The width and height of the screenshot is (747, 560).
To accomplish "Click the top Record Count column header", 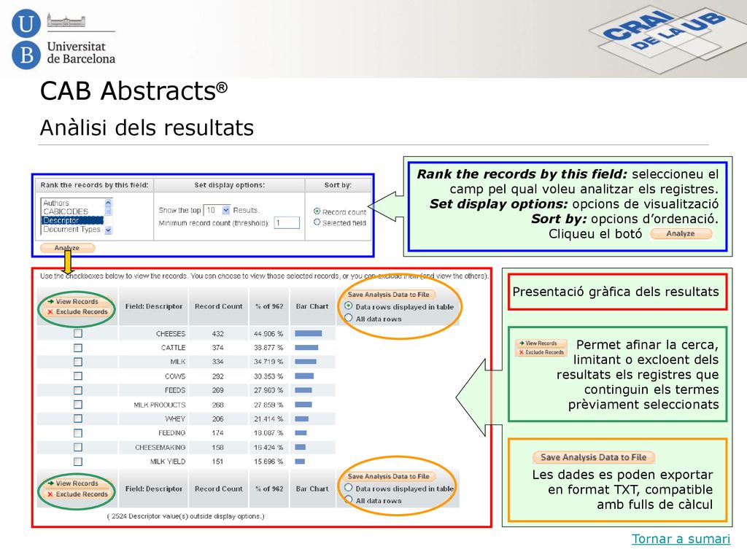I will (219, 306).
